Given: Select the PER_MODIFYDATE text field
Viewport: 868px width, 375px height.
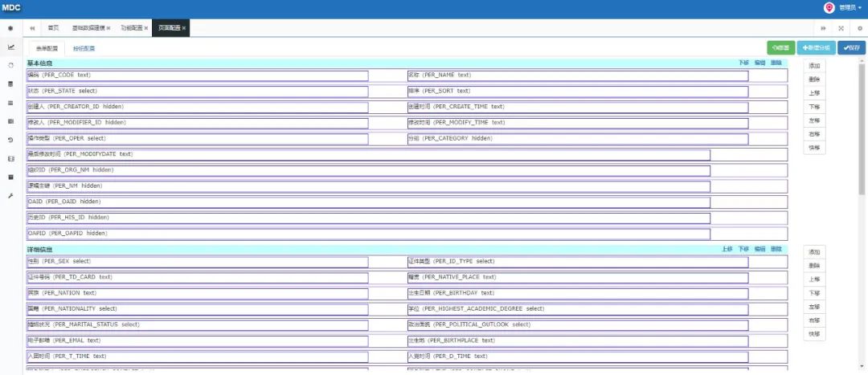Looking at the screenshot, I should 368,155.
